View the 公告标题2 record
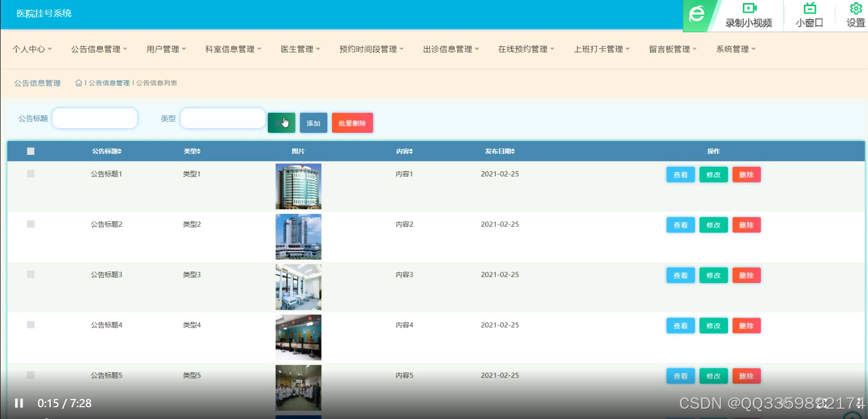Image resolution: width=868 pixels, height=419 pixels. coord(681,225)
